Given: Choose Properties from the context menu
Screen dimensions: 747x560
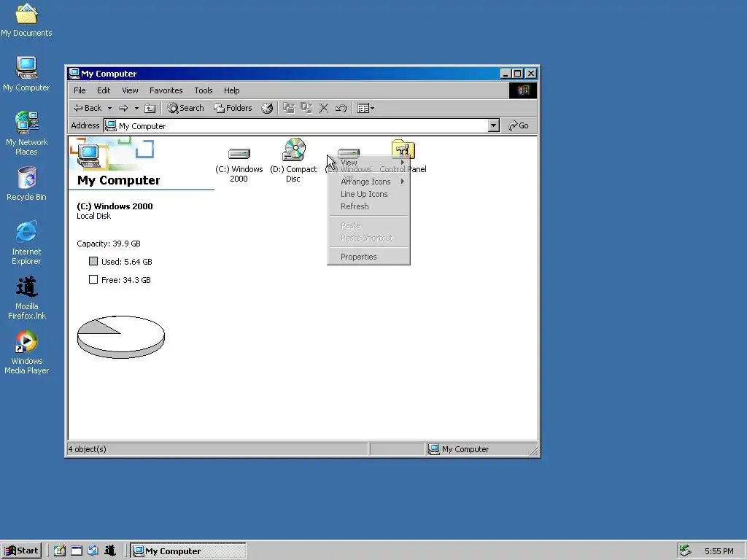Looking at the screenshot, I should pyautogui.click(x=368, y=257).
